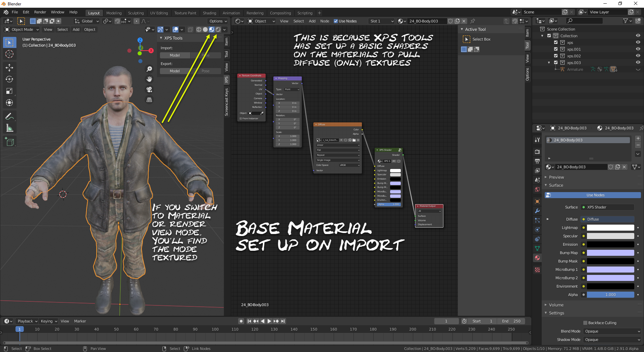Uncheck Use Nodes in the node editor header
The width and height of the screenshot is (644, 352).
(x=336, y=21)
